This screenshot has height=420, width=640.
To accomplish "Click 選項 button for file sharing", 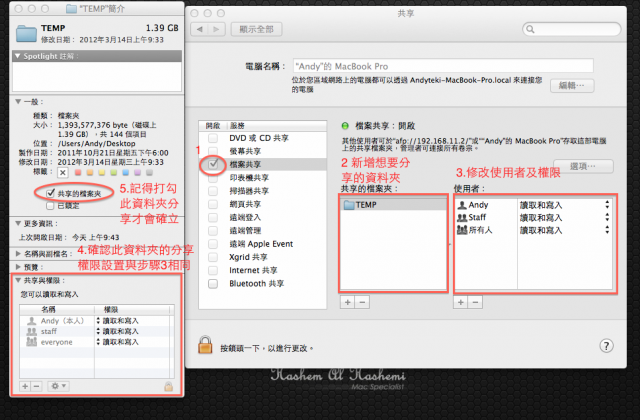I will click(583, 166).
